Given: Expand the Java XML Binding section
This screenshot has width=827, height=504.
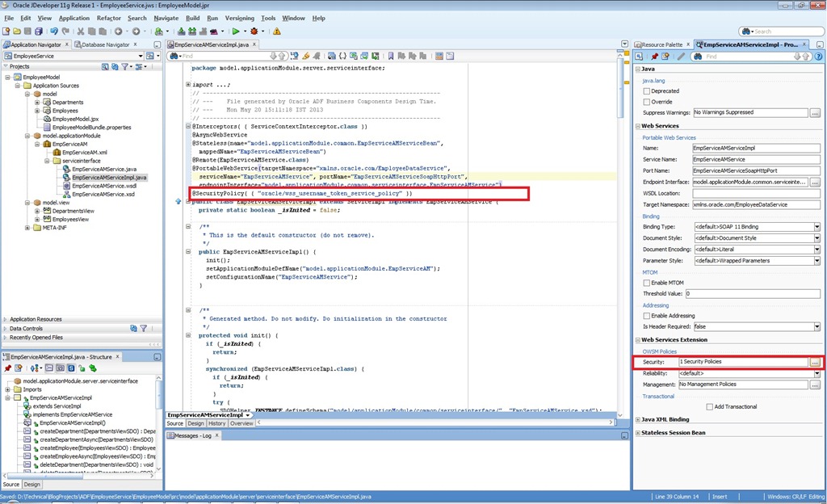Looking at the screenshot, I should tap(638, 420).
